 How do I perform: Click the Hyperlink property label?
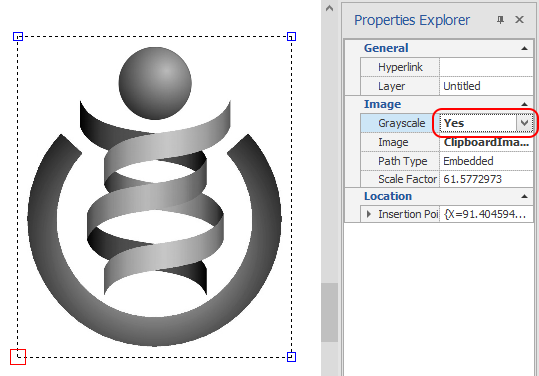click(x=400, y=67)
